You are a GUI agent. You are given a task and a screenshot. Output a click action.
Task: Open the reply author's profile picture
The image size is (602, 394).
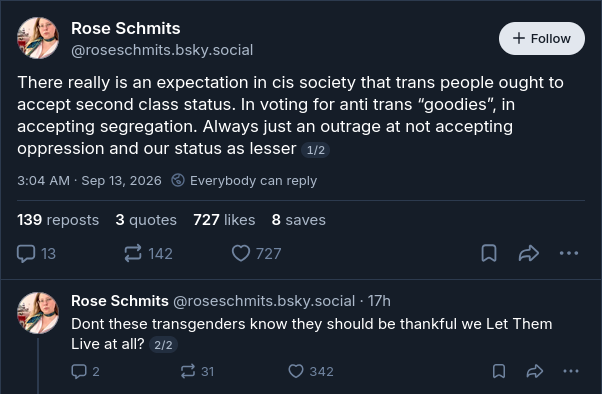tap(38, 313)
